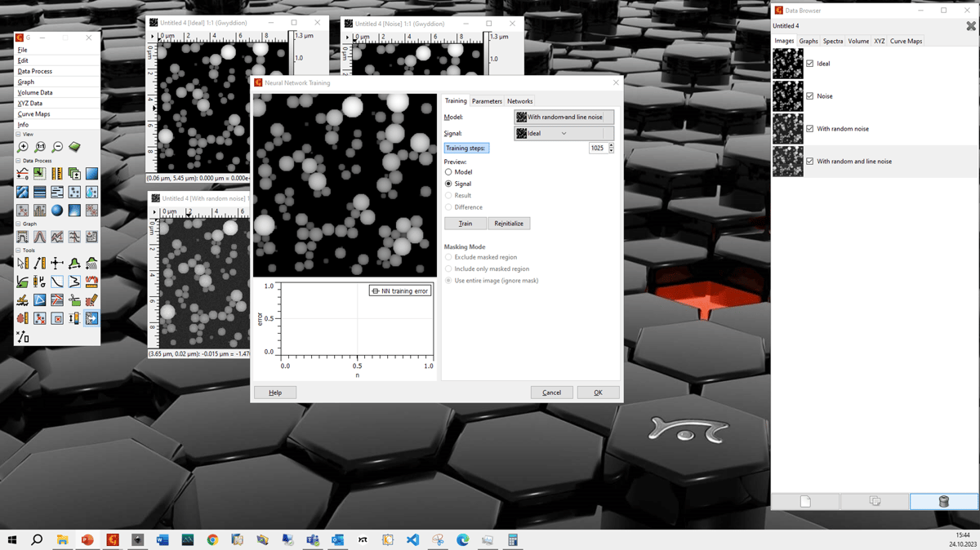Switch to the Parameters tab
The width and height of the screenshot is (980, 550).
pos(487,101)
